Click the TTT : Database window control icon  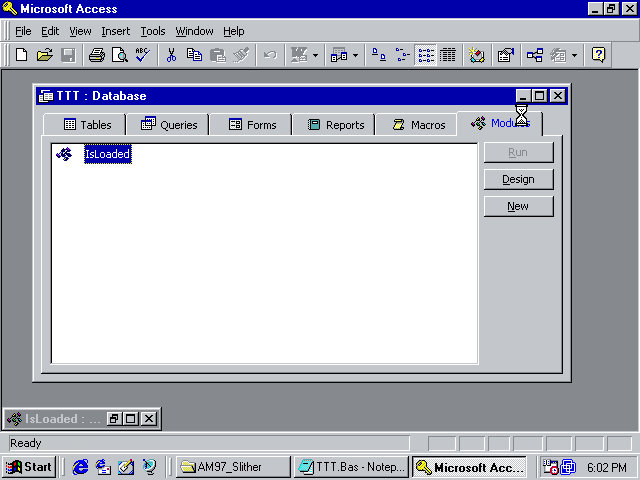click(x=46, y=96)
